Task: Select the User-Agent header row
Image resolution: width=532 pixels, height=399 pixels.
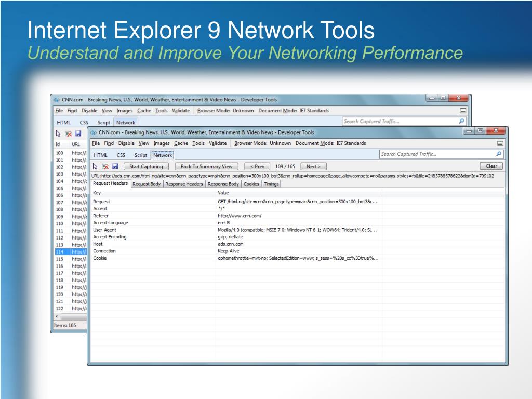Action: [297, 230]
